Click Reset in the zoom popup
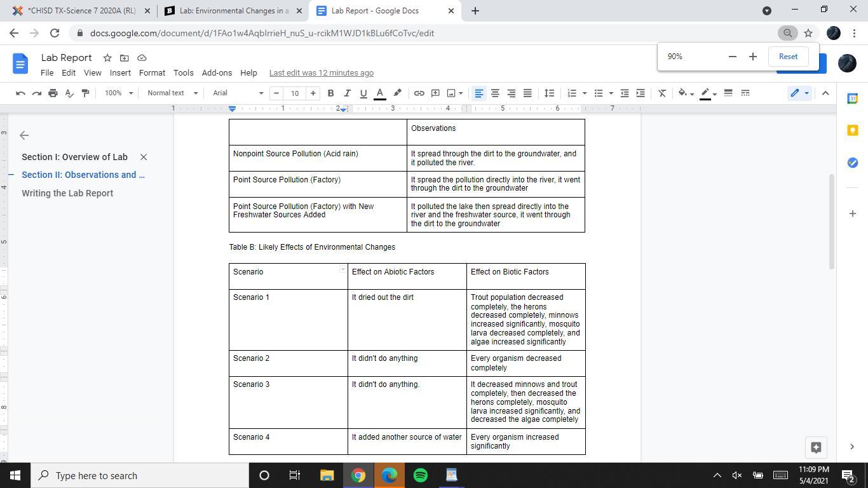 (x=788, y=57)
